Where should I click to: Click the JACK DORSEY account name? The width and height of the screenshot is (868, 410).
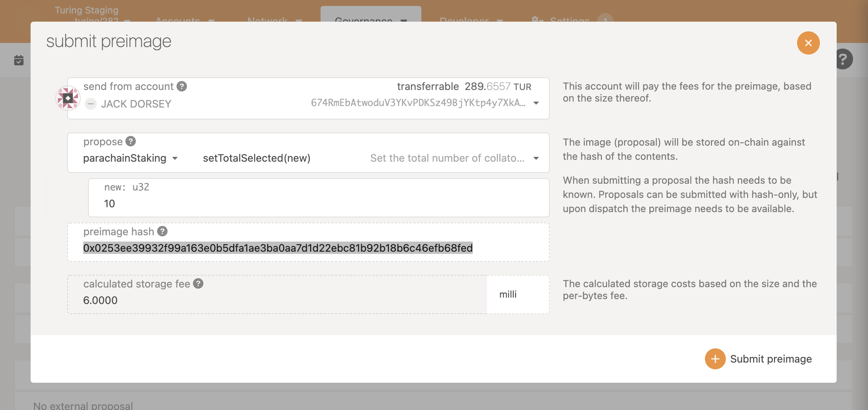136,104
